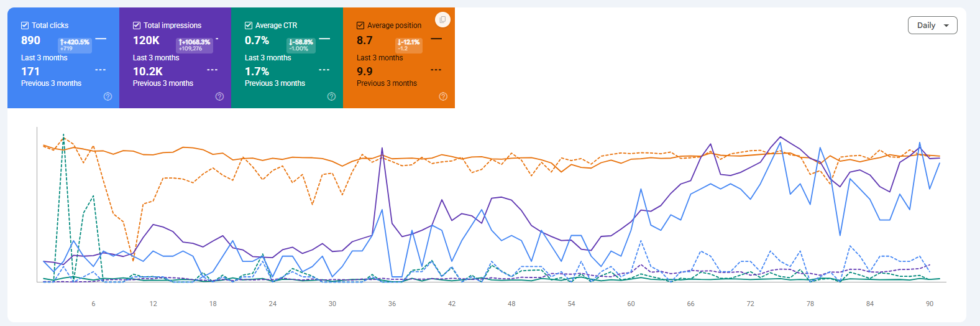Click the 1.7% previous CTR value
Screen dimensions: 980x326
click(257, 72)
